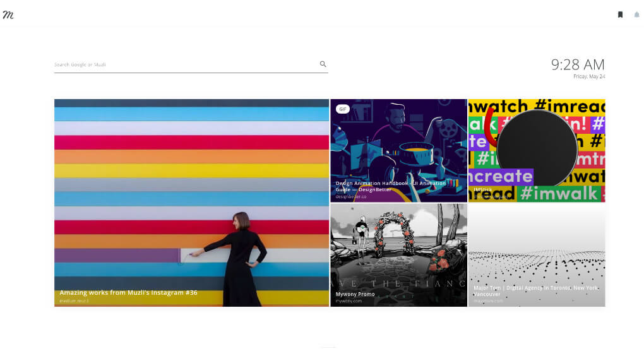Open Amazing works from Muzli's Instagram #36

128,293
